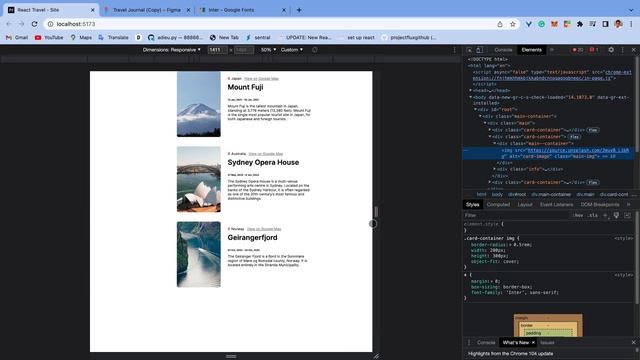Open the DevTools issues counter badge
The height and width of the screenshot is (360, 640).
click(x=594, y=50)
